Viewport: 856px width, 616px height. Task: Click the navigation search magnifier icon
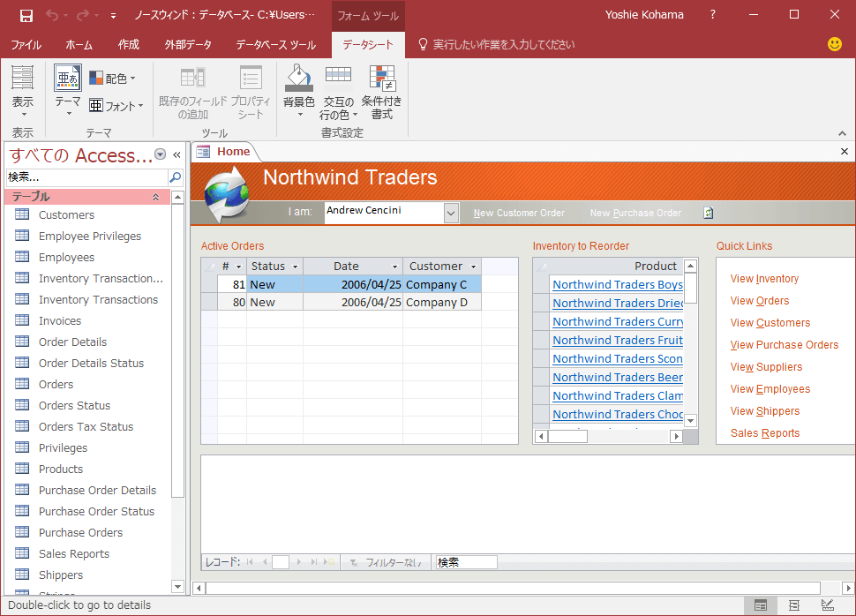coord(176,177)
